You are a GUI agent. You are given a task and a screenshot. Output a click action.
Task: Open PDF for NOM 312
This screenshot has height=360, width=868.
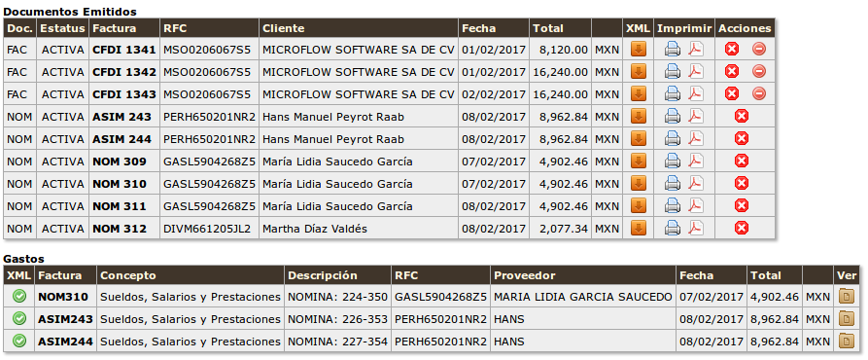pos(695,229)
